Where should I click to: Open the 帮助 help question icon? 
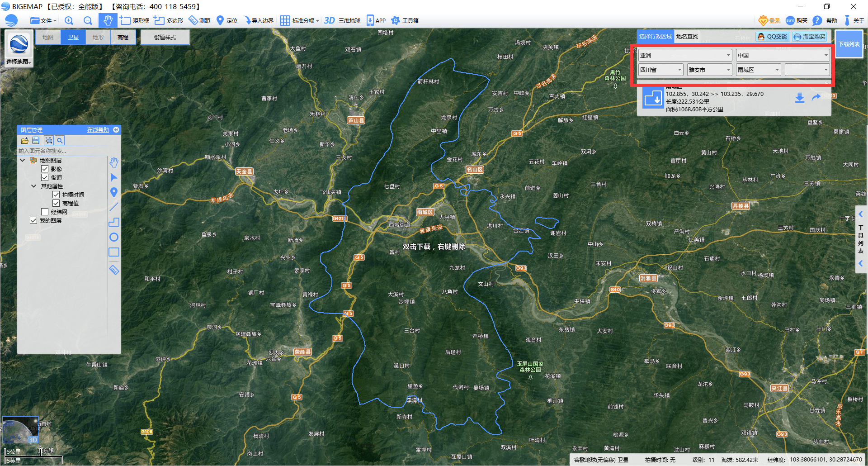pos(825,20)
